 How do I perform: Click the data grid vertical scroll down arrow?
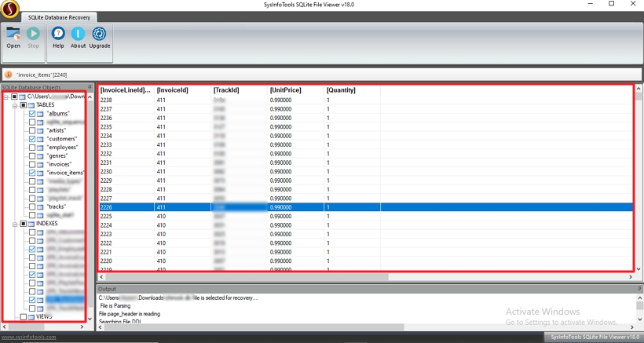639,269
